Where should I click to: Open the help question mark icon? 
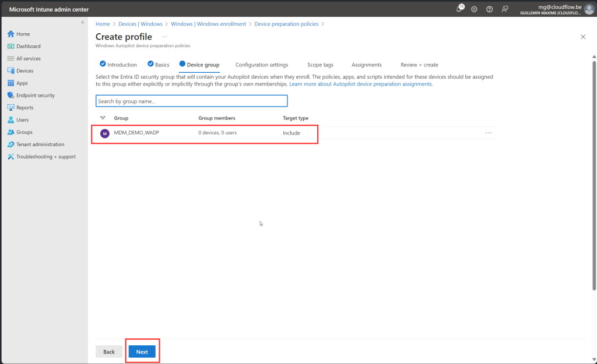coord(489,9)
